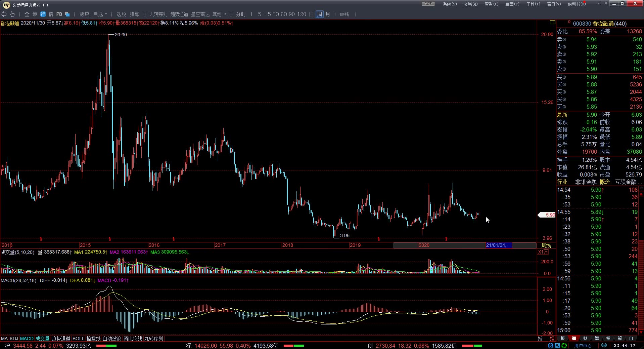Viewport: 644px width, 349px height.
Task: Select 周 weekly period
Action: [x=320, y=14]
